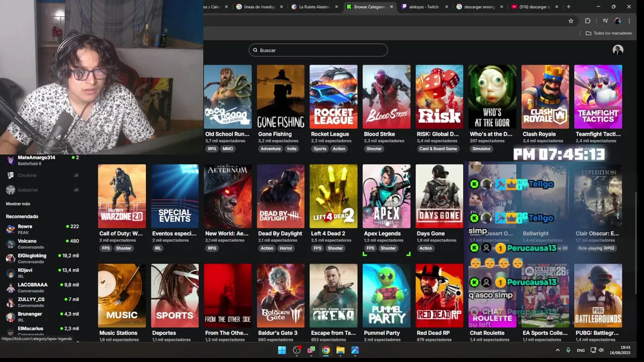This screenshot has height=362, width=644.
Task: Open the Dead By Daylight cover
Action: coord(281,196)
